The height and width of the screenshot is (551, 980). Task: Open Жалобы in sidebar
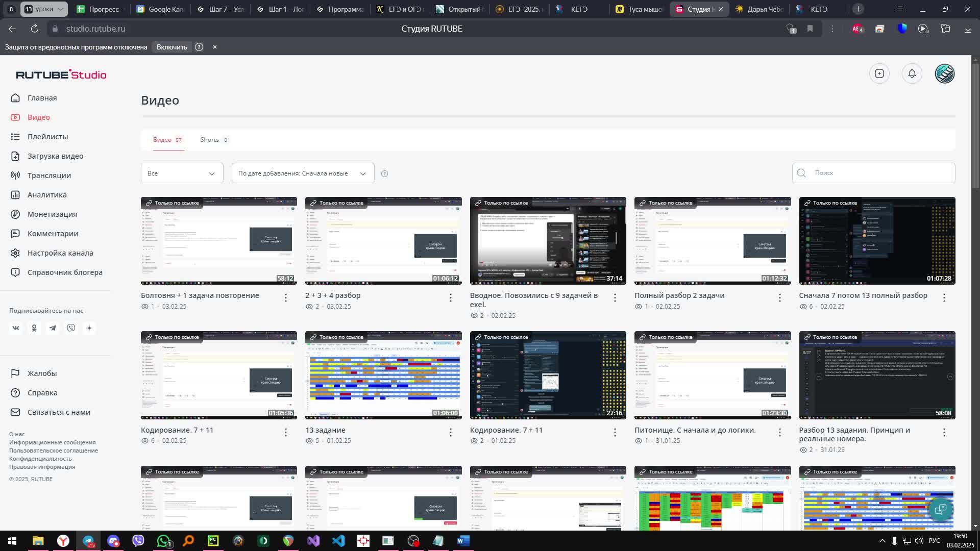click(34, 373)
